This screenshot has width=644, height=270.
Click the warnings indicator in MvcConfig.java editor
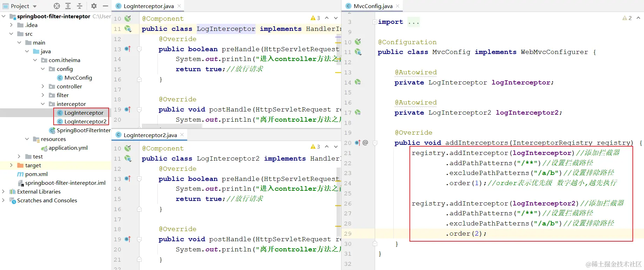627,18
